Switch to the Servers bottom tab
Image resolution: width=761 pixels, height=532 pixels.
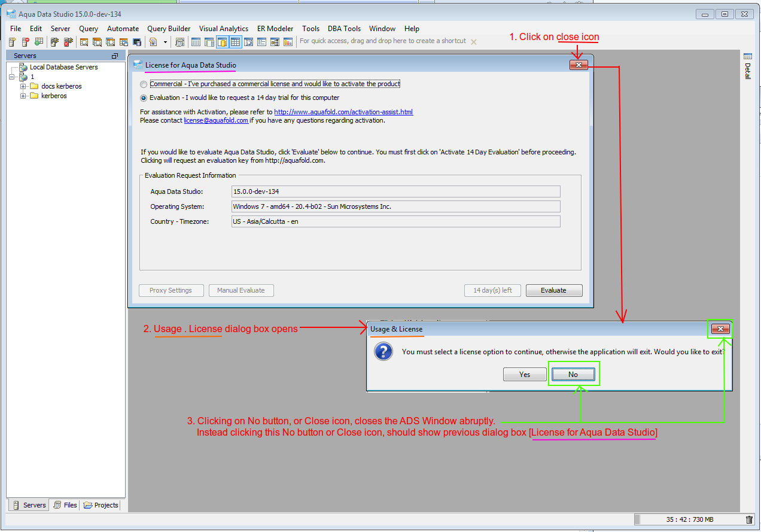click(x=29, y=505)
